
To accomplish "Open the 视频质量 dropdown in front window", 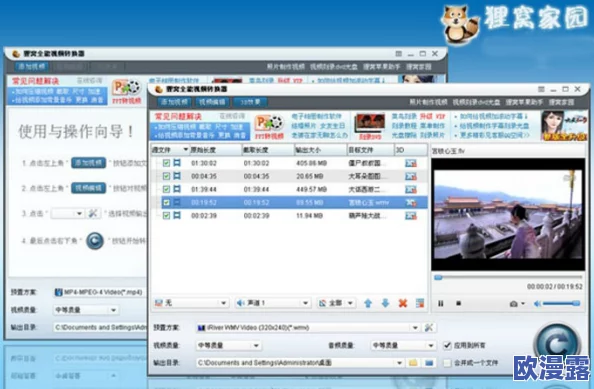I will coord(228,345).
